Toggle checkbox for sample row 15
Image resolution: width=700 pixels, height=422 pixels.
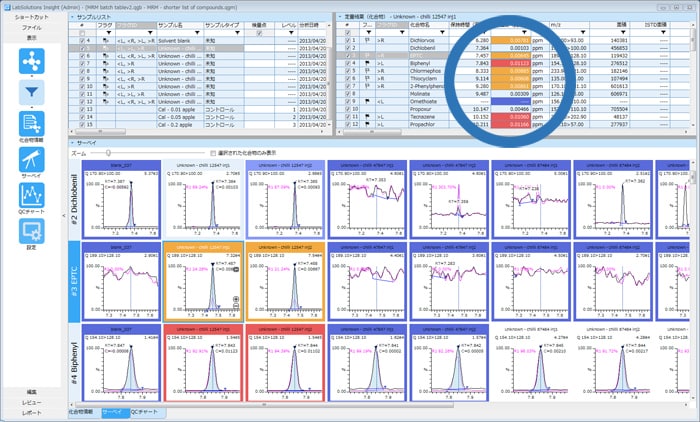(x=82, y=125)
